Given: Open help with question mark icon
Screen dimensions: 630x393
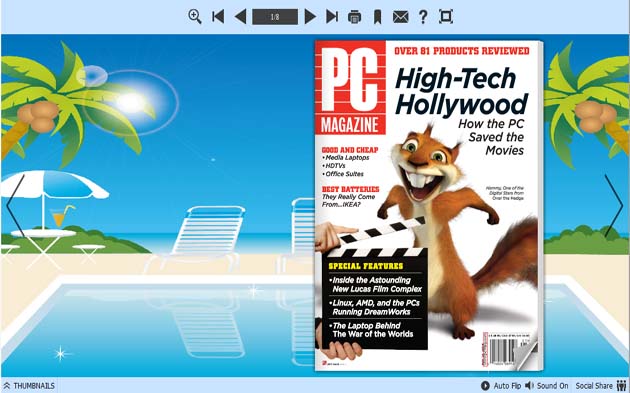Looking at the screenshot, I should pyautogui.click(x=423, y=17).
